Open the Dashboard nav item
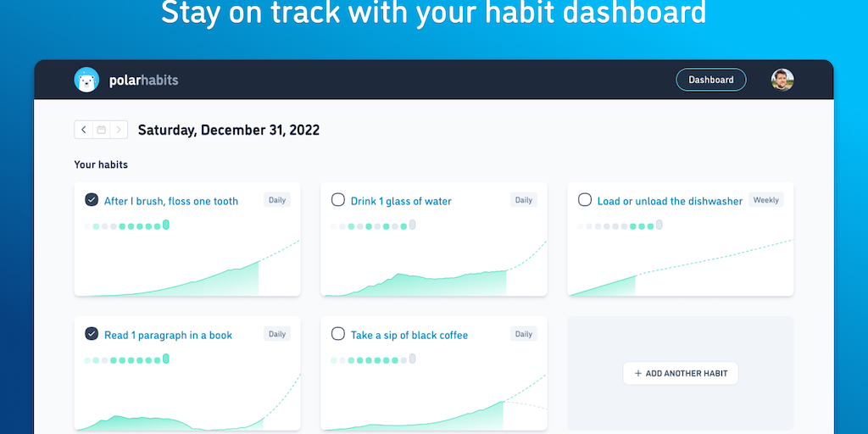The width and height of the screenshot is (868, 434). (x=710, y=80)
